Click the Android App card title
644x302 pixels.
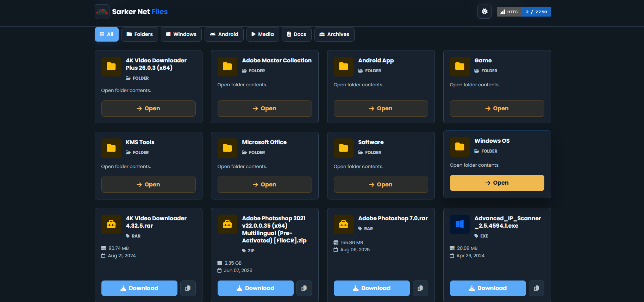click(376, 61)
